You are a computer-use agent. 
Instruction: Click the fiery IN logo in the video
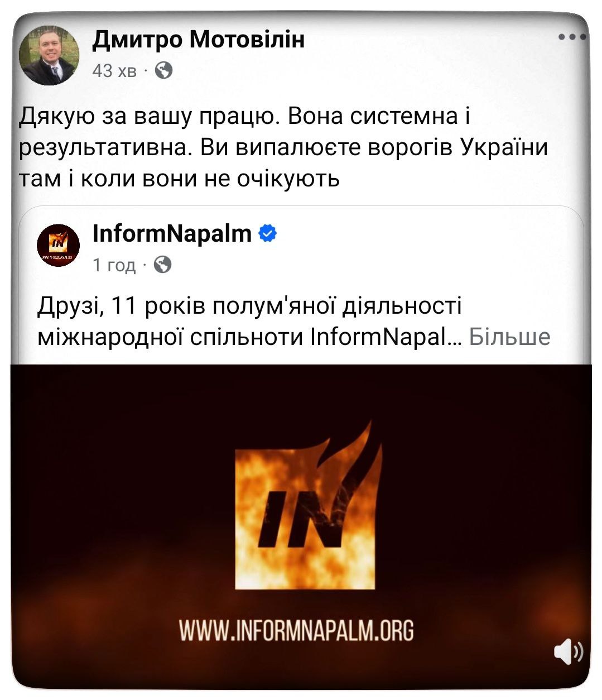[309, 505]
